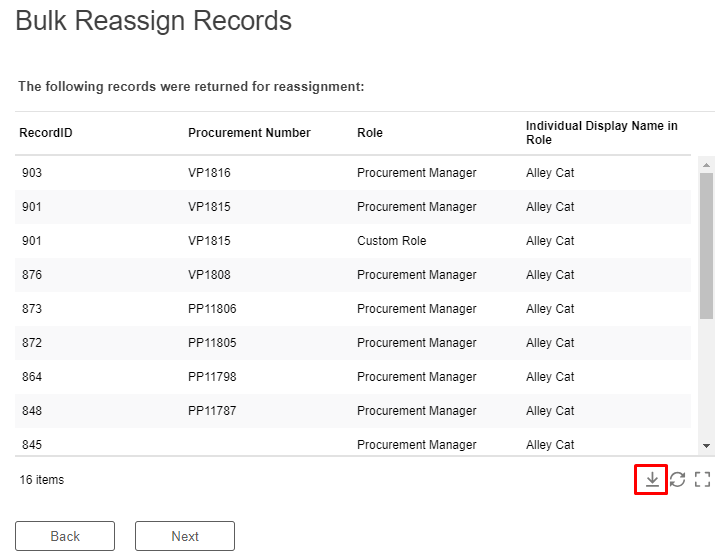725x555 pixels.
Task: Select the Custom Role row for VP1815
Action: pyautogui.click(x=353, y=240)
